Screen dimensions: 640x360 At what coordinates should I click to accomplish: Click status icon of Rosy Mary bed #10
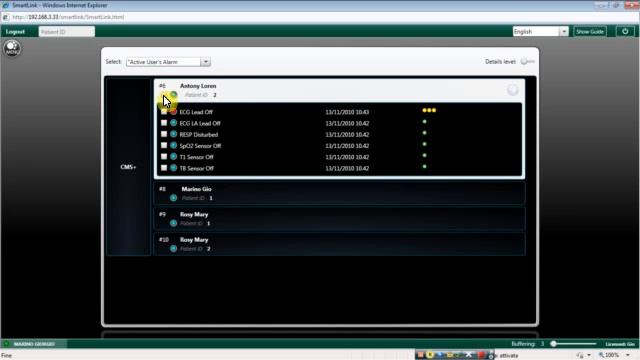point(173,249)
